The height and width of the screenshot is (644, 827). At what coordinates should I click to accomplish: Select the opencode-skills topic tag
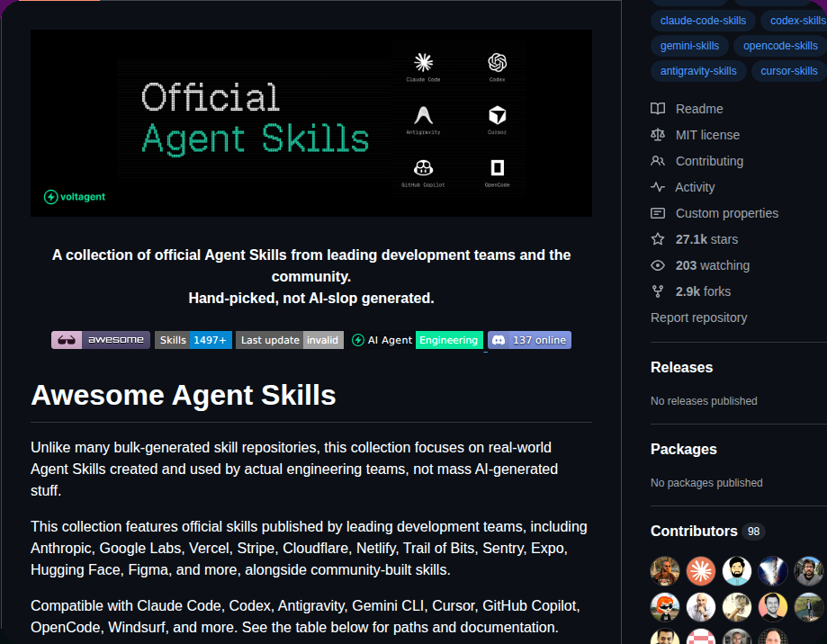[780, 46]
